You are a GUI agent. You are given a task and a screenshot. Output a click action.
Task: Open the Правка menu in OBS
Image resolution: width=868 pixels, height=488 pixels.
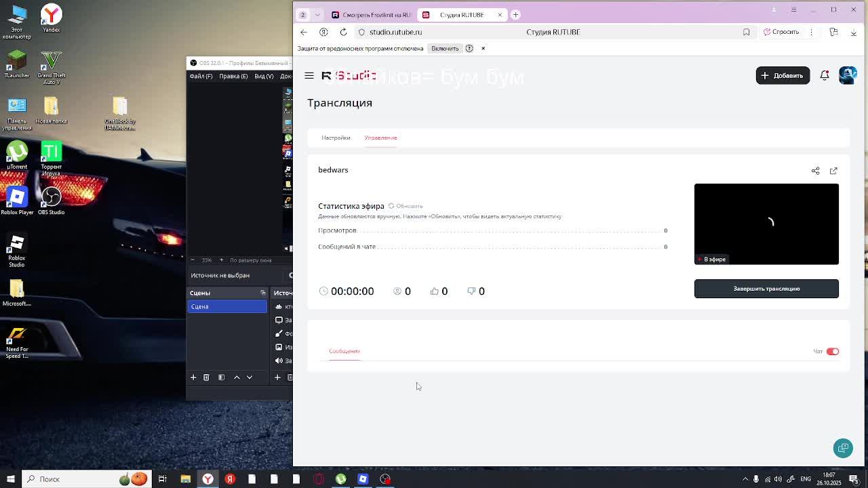pyautogui.click(x=233, y=76)
